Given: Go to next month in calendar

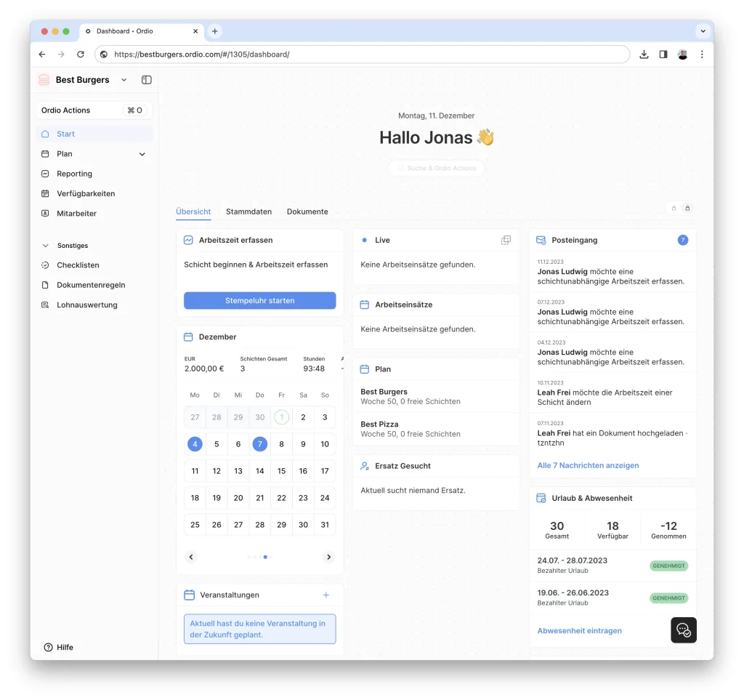Looking at the screenshot, I should click(328, 557).
